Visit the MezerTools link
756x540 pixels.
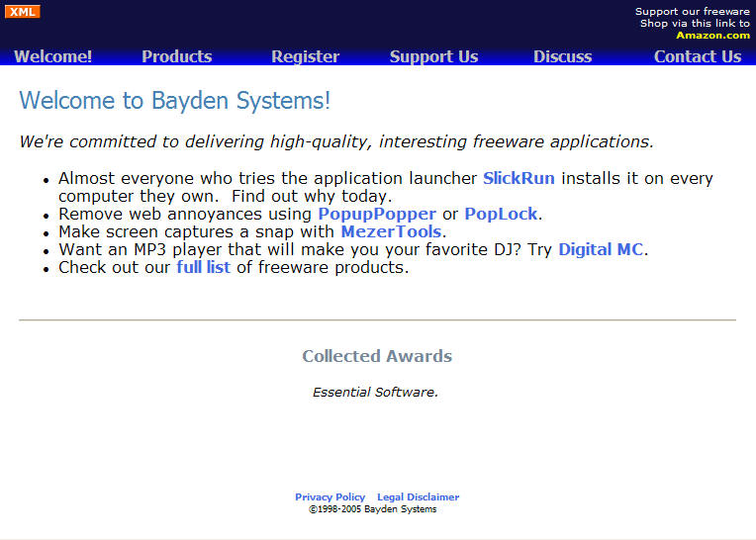[x=391, y=231]
